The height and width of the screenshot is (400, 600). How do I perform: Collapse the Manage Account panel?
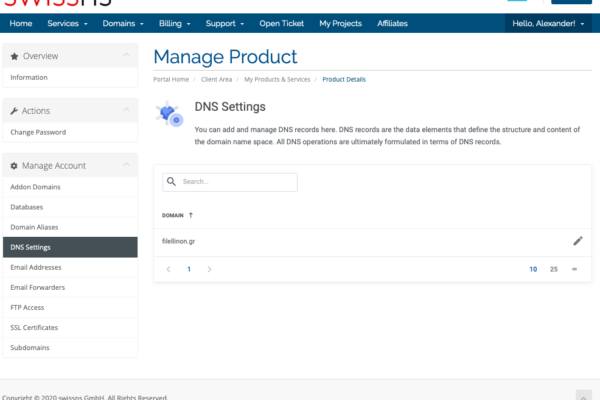(x=124, y=166)
